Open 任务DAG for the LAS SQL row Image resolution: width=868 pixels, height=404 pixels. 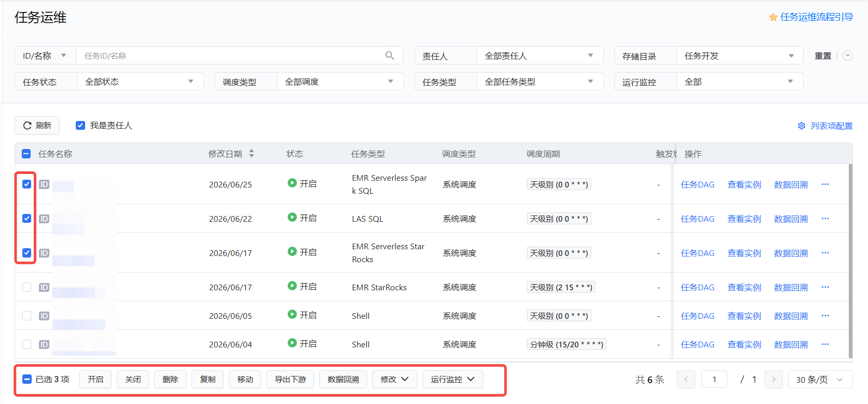coord(697,219)
